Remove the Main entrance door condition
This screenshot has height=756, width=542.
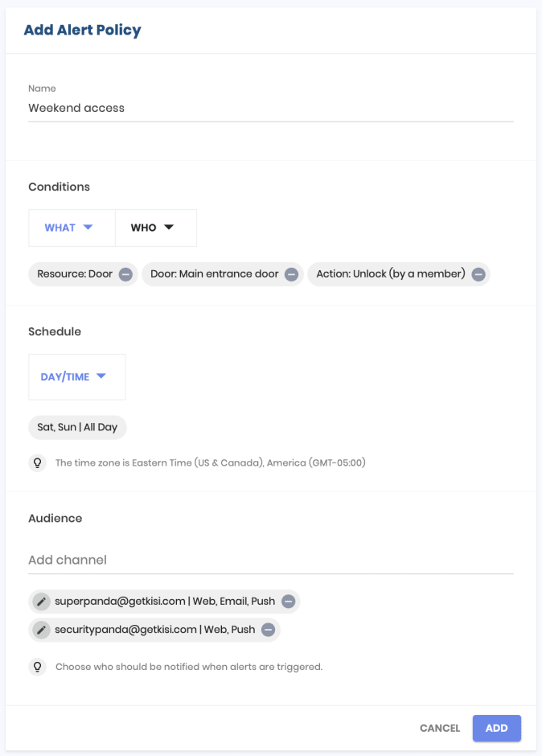[x=291, y=274]
